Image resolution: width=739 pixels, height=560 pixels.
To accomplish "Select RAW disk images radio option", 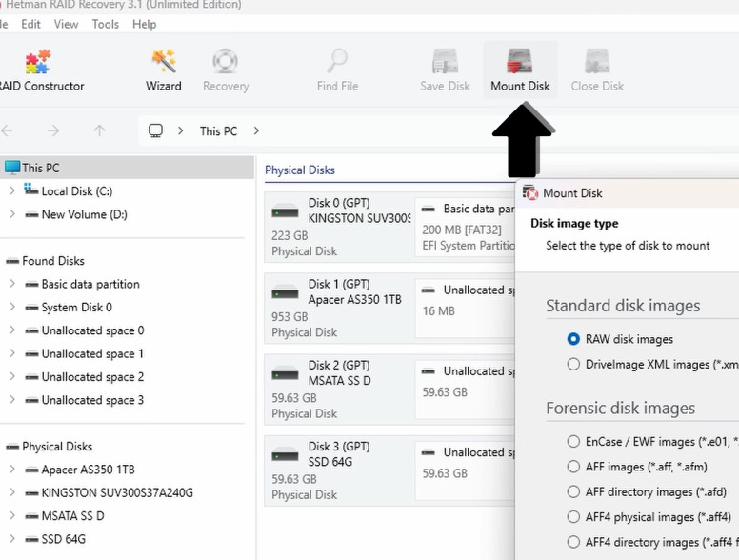I will pyautogui.click(x=573, y=339).
